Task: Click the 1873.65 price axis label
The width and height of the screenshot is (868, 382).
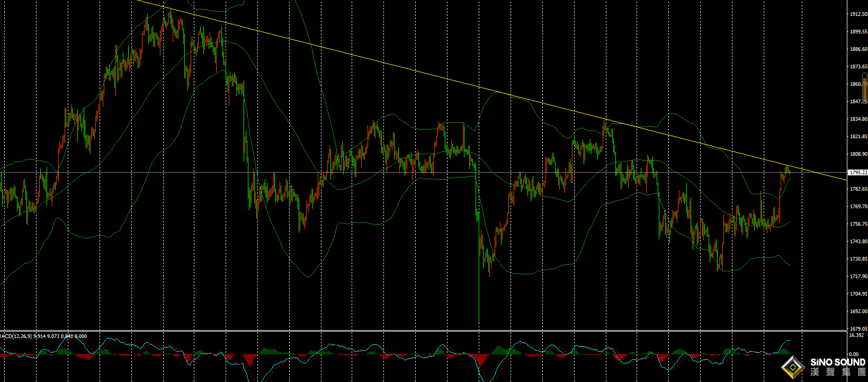Action: click(x=858, y=67)
